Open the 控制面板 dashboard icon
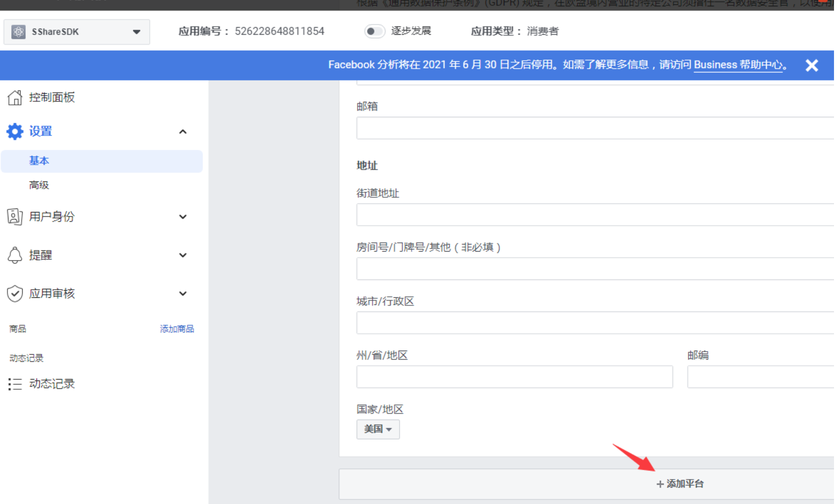The image size is (838, 504). pyautogui.click(x=15, y=97)
